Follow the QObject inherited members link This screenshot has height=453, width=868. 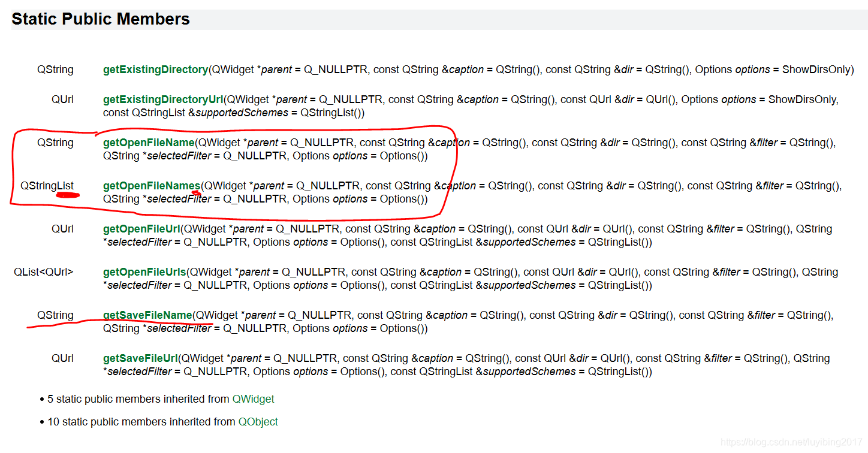pyautogui.click(x=258, y=422)
